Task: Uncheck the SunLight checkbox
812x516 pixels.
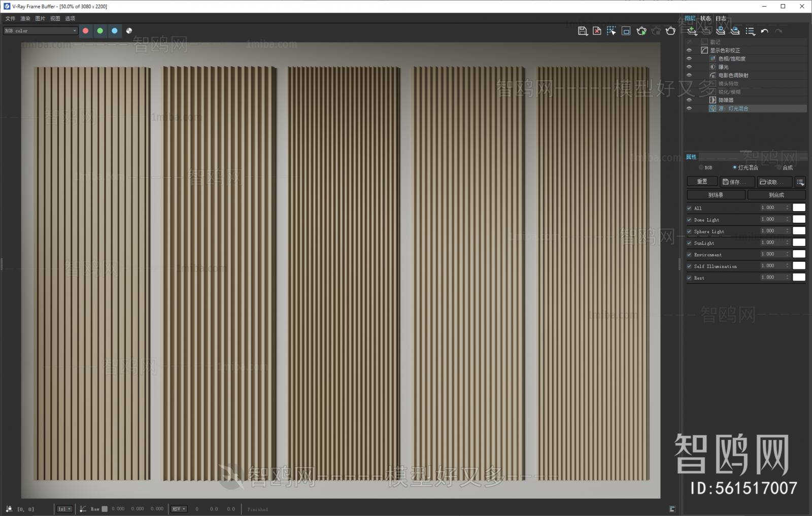Action: [689, 243]
